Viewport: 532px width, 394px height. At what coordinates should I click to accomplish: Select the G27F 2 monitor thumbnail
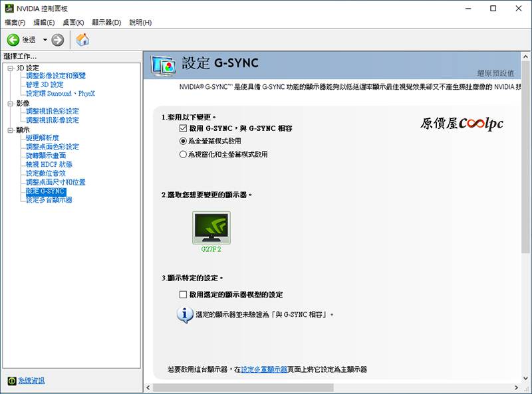211,227
